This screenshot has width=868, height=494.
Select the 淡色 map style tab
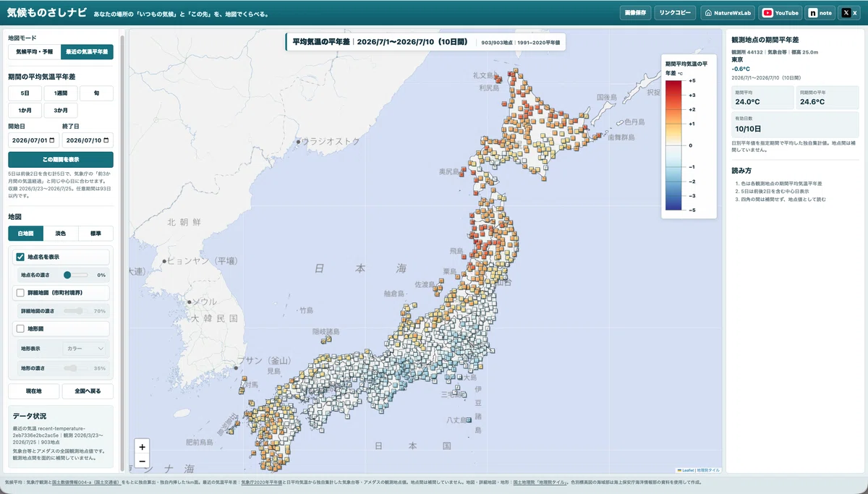pos(61,234)
